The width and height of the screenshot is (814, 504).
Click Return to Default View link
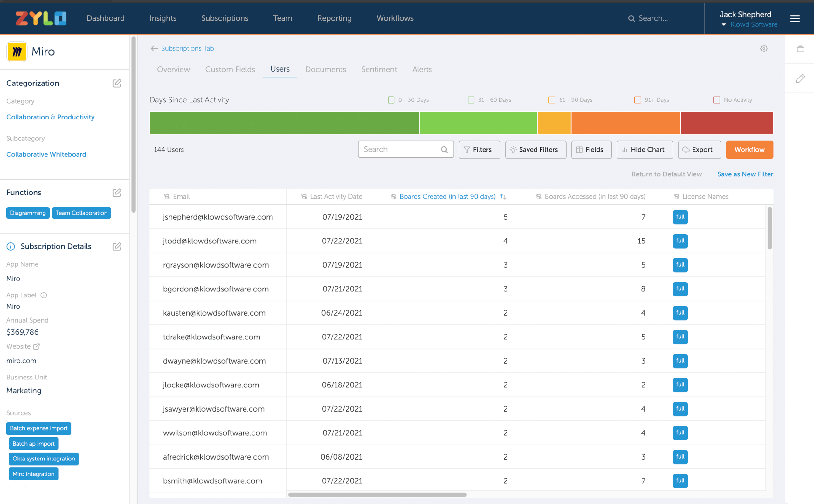(666, 174)
